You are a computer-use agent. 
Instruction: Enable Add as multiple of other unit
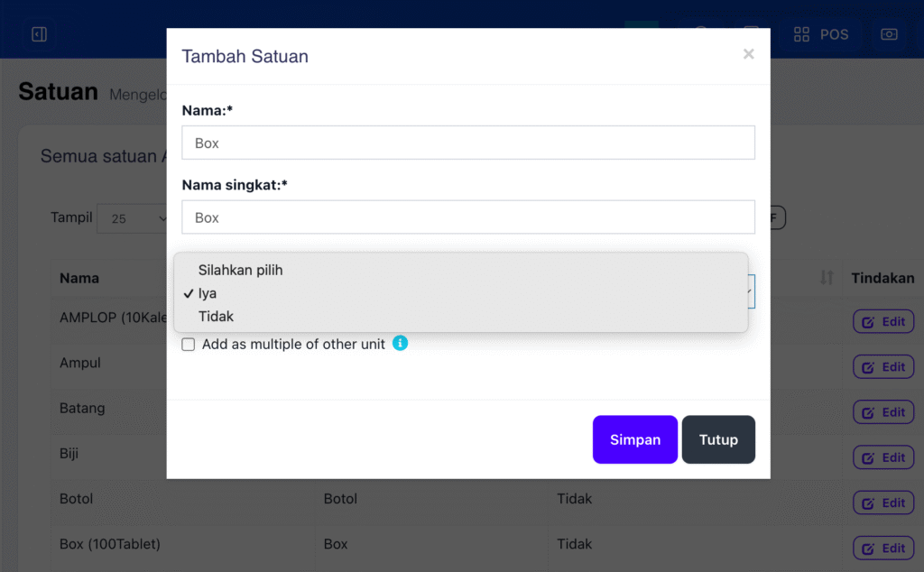click(x=189, y=345)
